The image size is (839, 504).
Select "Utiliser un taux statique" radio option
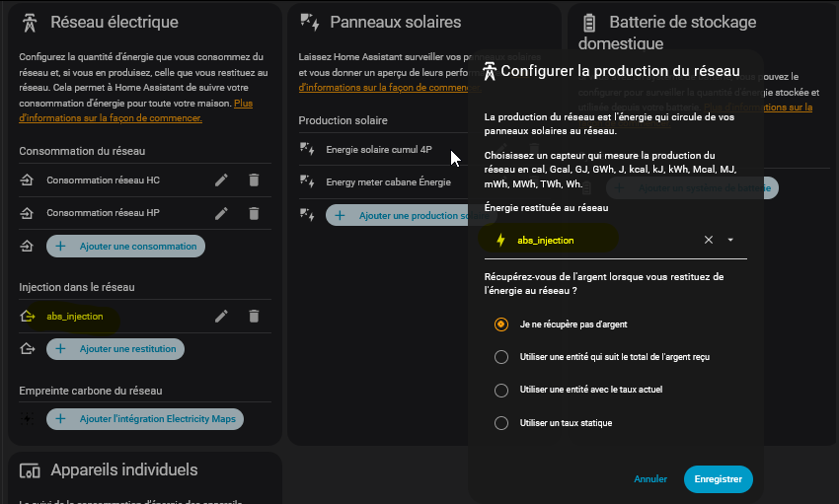click(501, 423)
